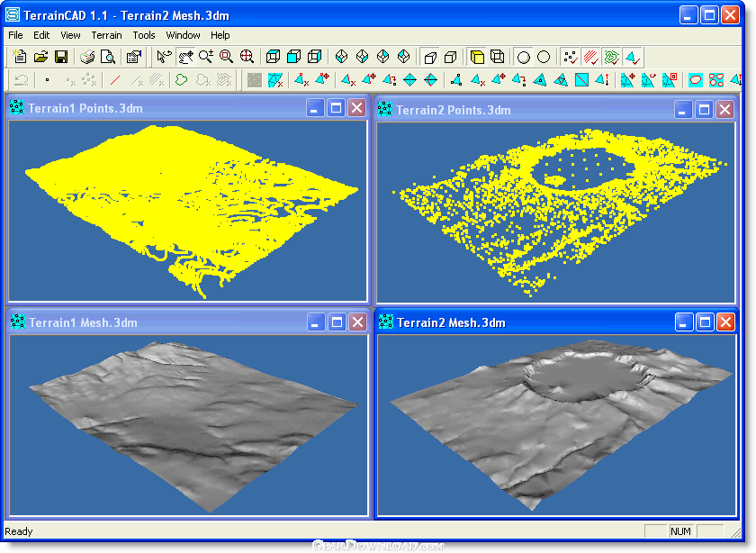756x553 pixels.
Task: Switch to the shaded yellow box display mode
Action: [x=477, y=57]
